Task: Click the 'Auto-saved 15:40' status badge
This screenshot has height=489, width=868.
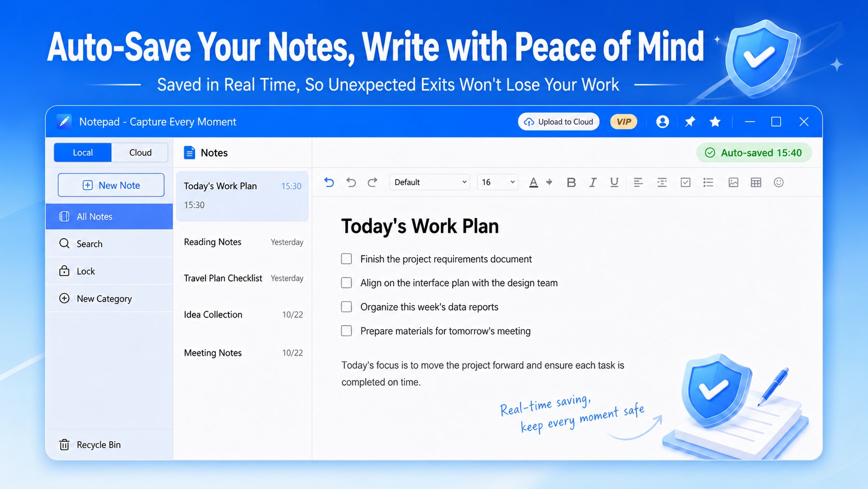Action: click(x=754, y=153)
